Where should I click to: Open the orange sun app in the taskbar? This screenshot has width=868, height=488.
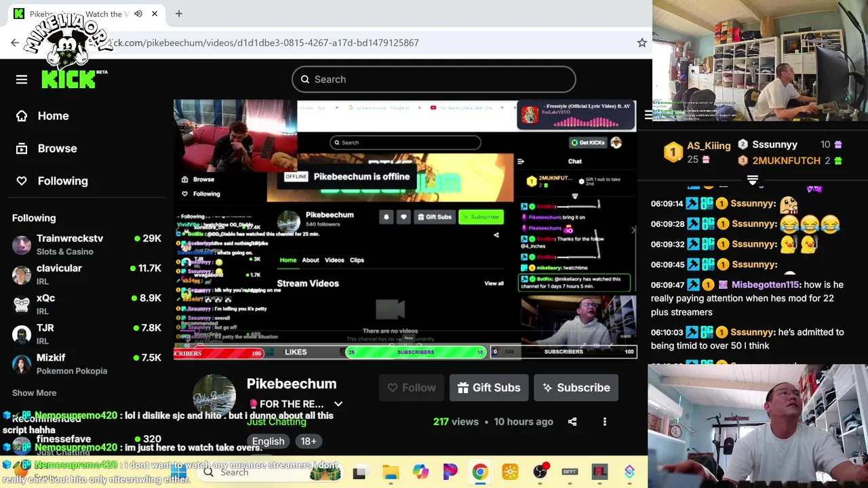coord(510,472)
